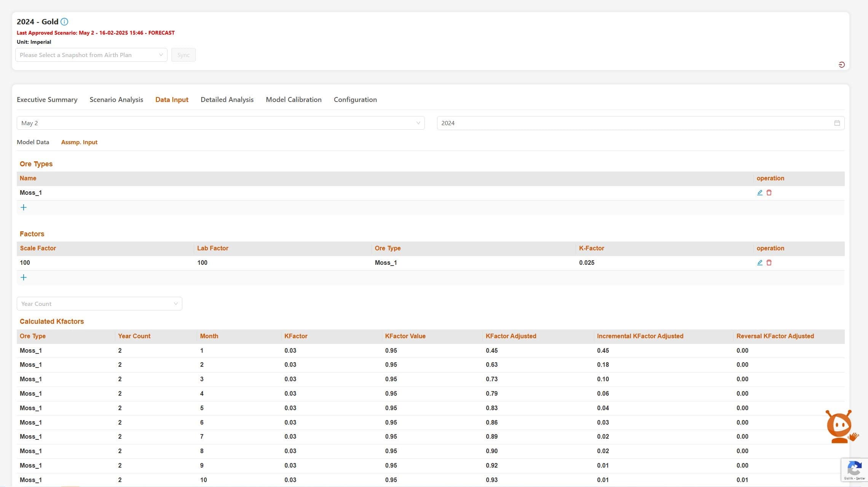Click the Incremental KFactor Adjusted header
The image size is (868, 487).
click(x=640, y=336)
